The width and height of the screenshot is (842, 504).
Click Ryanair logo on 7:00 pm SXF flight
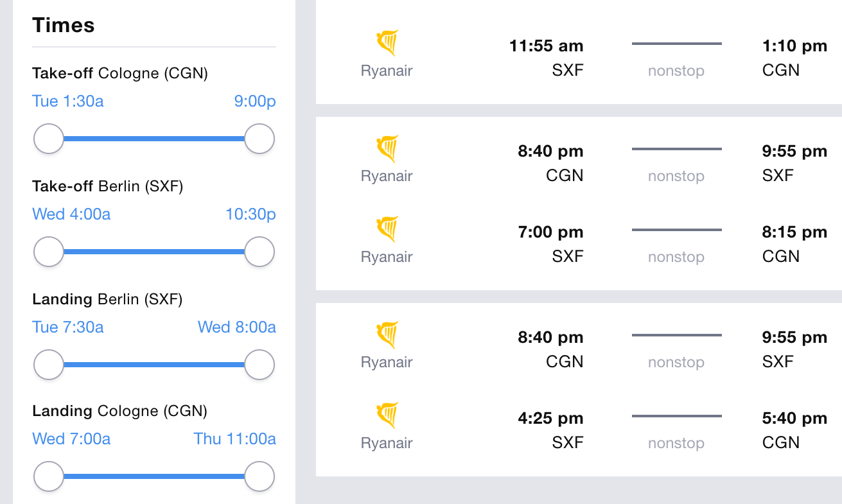(387, 229)
